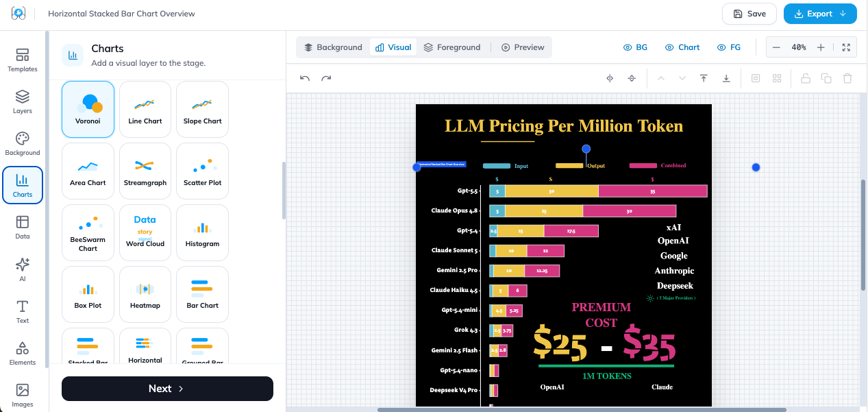
Task: Click the top rotation handle on chart
Action: [586, 149]
